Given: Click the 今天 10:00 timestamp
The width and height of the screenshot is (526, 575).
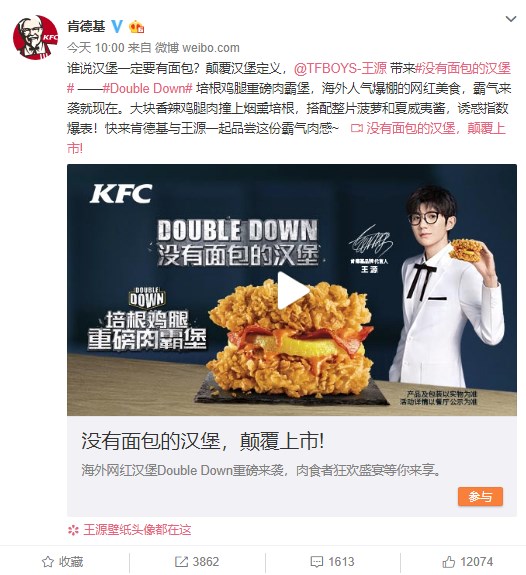Looking at the screenshot, I should 96,48.
